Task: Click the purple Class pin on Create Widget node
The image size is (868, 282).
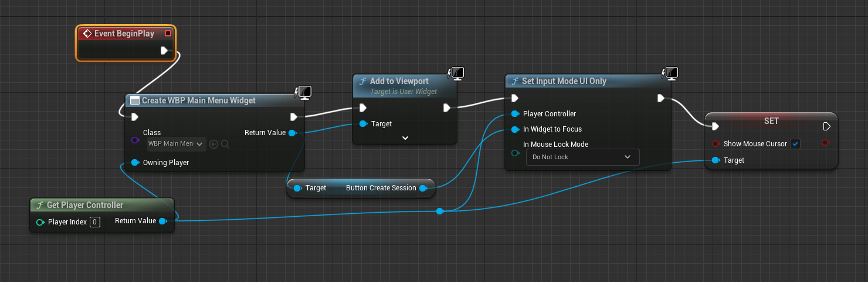Action: 135,140
